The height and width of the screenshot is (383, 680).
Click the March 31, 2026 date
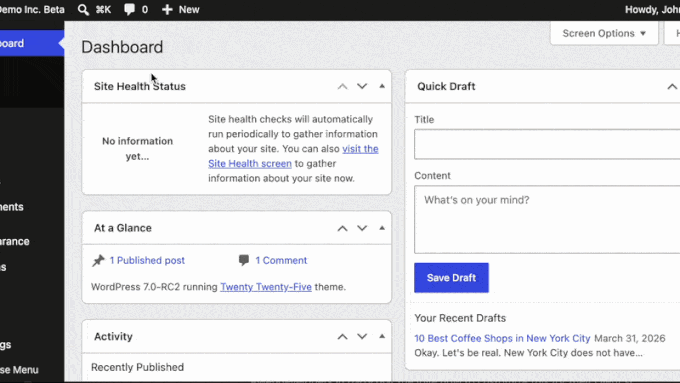pos(630,338)
